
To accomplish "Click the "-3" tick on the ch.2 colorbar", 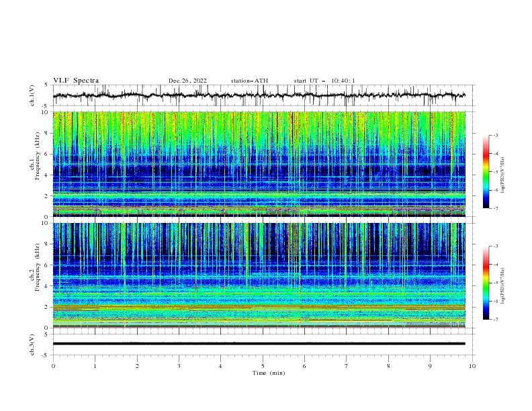I will (x=495, y=246).
